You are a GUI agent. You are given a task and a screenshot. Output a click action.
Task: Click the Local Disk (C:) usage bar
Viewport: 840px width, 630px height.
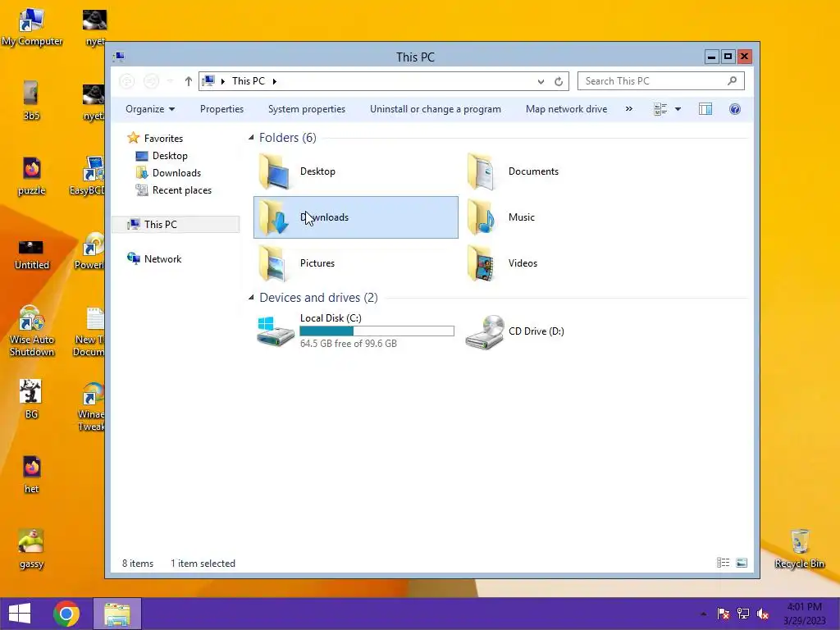pos(377,331)
